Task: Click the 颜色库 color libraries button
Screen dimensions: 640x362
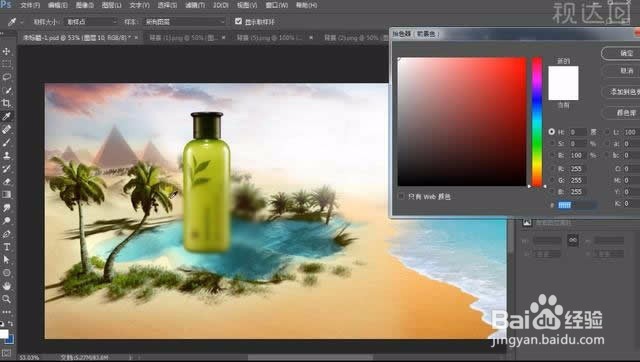Action: click(x=621, y=112)
